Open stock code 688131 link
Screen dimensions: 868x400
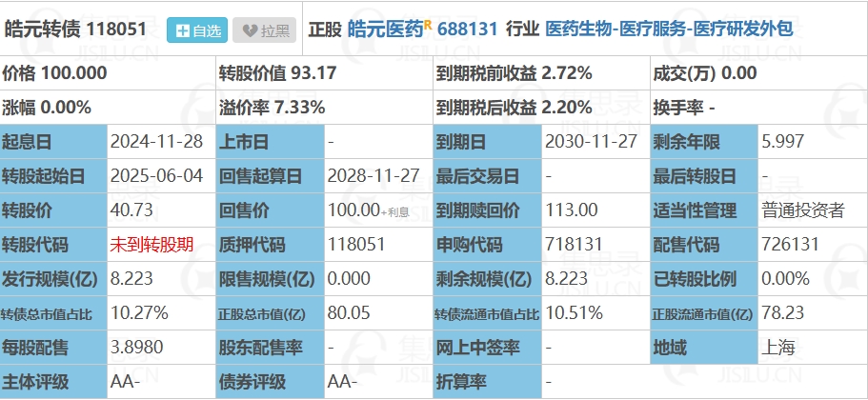(468, 29)
